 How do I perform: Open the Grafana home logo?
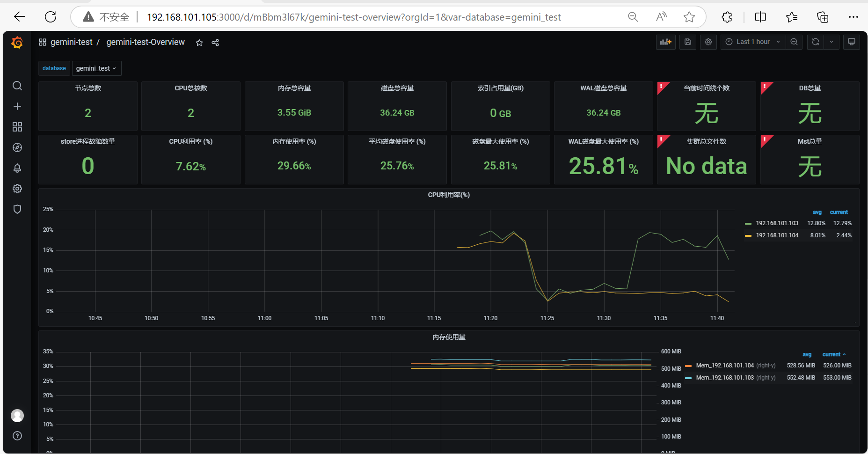pos(17,43)
